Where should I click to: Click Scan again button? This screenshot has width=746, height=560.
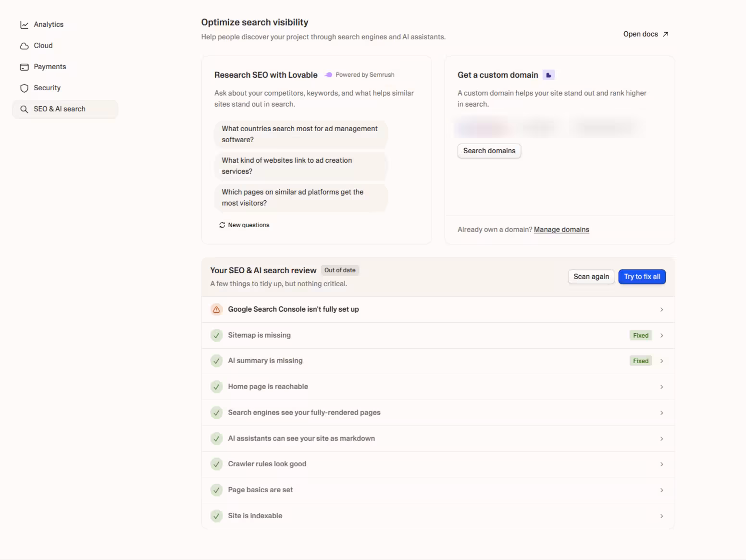(591, 277)
